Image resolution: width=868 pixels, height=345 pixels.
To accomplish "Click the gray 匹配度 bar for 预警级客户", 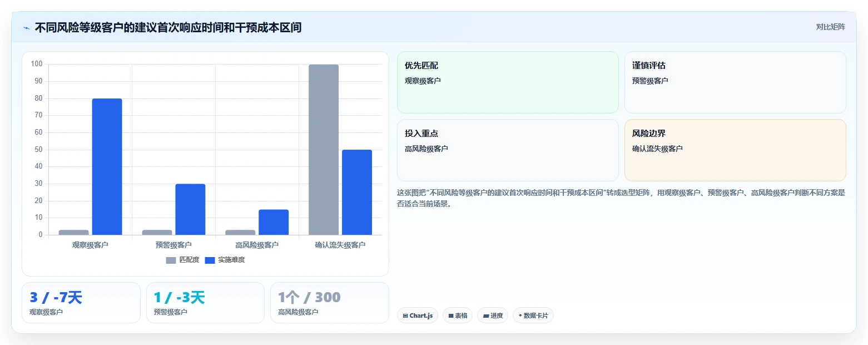I will point(157,233).
